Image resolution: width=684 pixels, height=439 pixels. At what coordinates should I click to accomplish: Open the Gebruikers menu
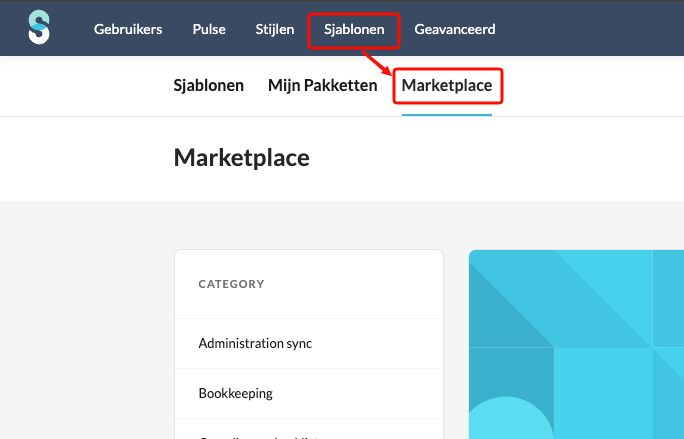pyautogui.click(x=128, y=29)
